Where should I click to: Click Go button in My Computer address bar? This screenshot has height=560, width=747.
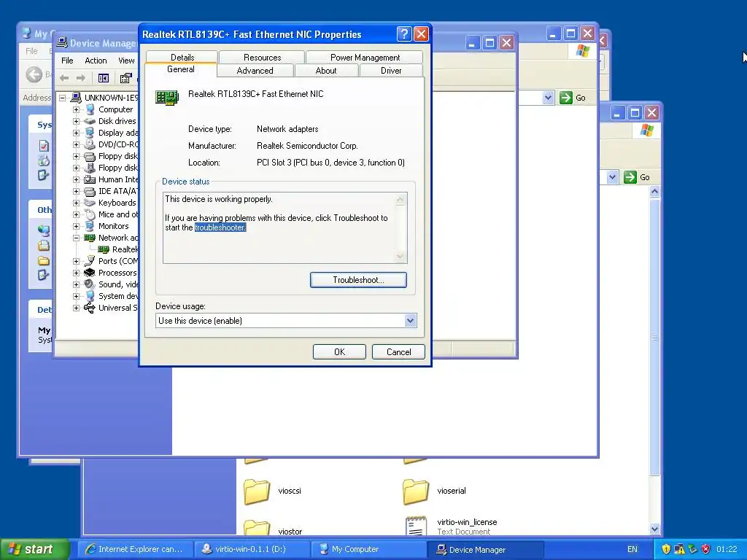click(x=573, y=98)
